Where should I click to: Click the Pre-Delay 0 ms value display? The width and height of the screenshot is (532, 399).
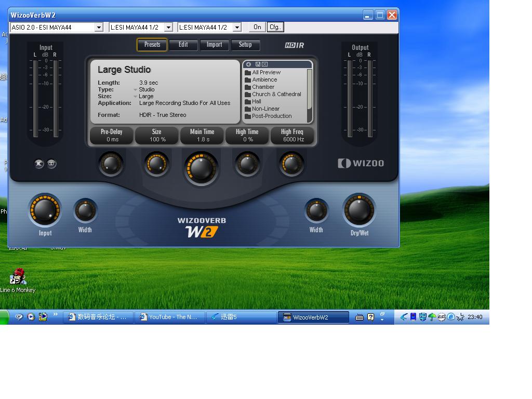(112, 136)
